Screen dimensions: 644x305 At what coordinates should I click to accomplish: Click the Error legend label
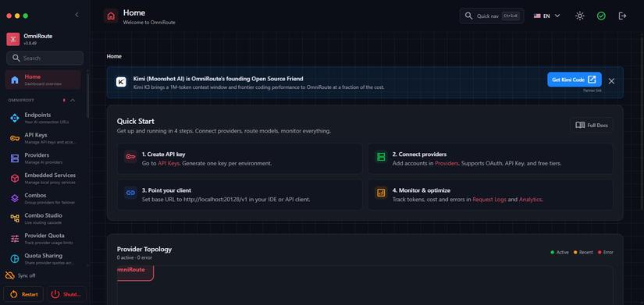point(608,253)
